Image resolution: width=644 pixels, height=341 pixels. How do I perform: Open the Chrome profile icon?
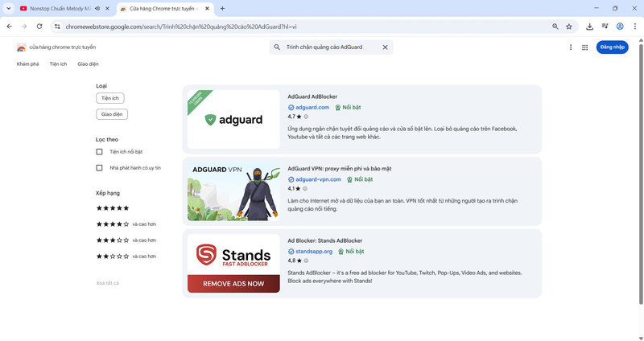click(x=620, y=27)
